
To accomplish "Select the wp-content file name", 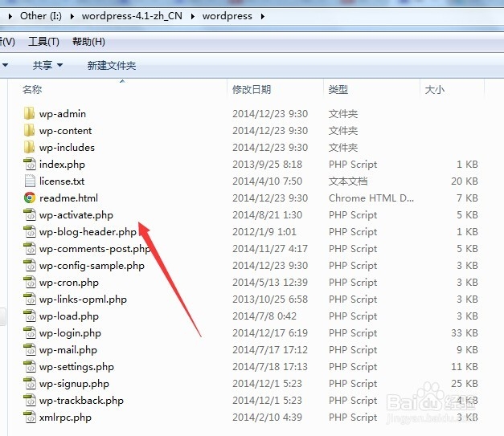I will pos(66,131).
